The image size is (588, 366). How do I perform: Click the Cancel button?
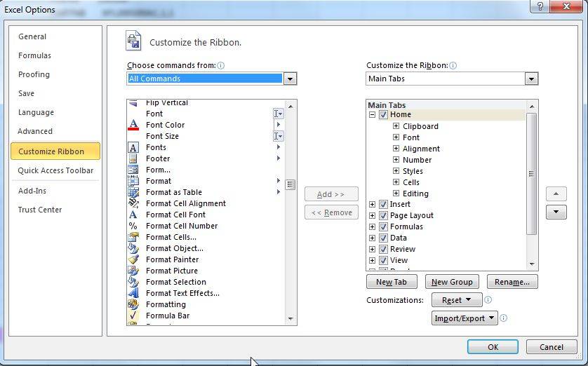click(x=552, y=347)
